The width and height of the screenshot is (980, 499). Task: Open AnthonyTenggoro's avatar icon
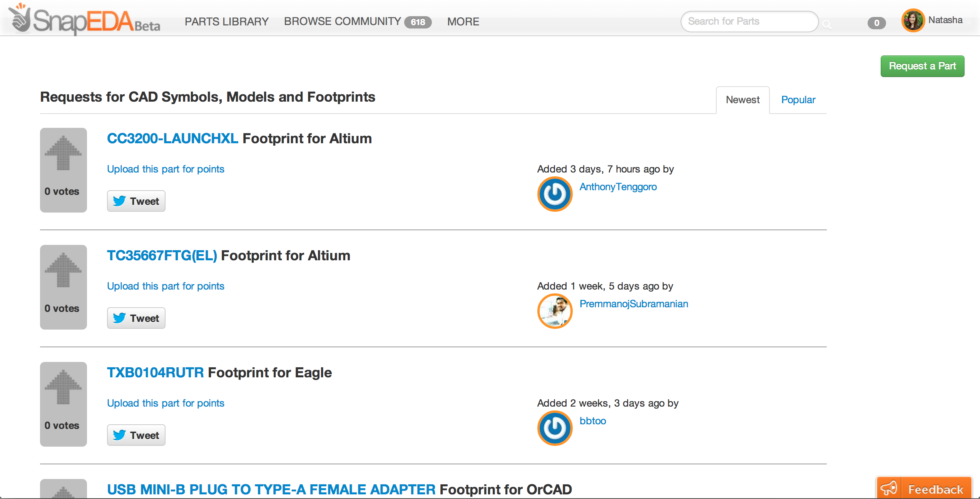[555, 194]
